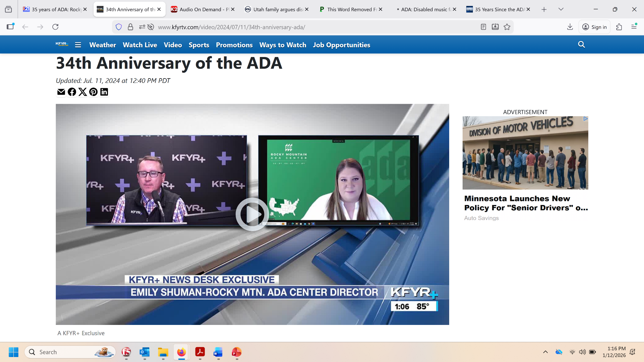Viewport: 644px width, 362px height.
Task: Open Firefox tracking protection shield
Action: [x=119, y=27]
